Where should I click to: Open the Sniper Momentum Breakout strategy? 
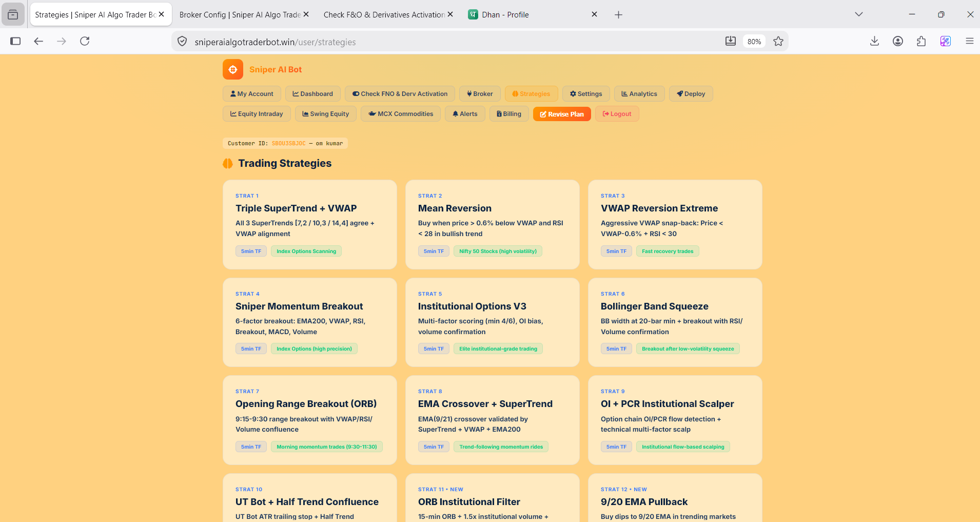pyautogui.click(x=310, y=322)
